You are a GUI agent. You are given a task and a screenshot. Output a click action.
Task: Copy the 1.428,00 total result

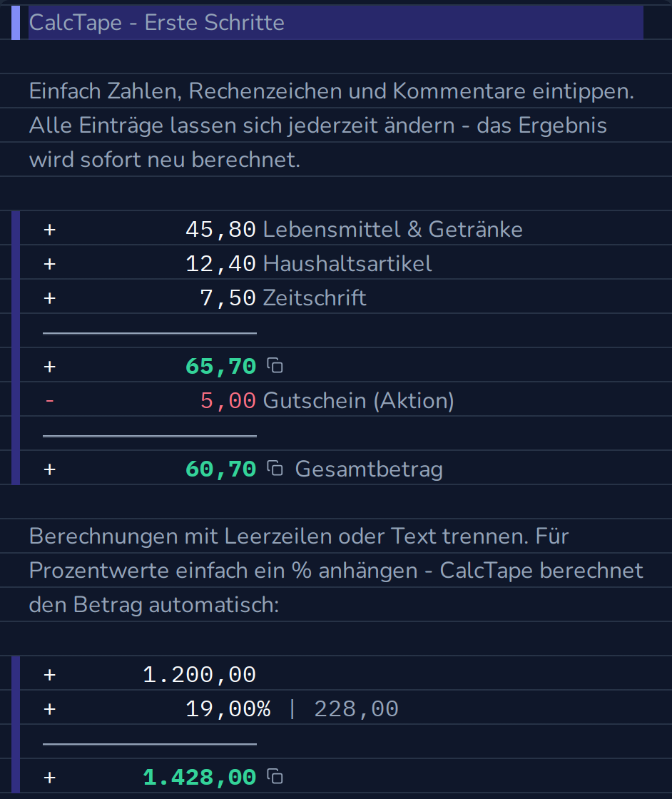tap(275, 776)
